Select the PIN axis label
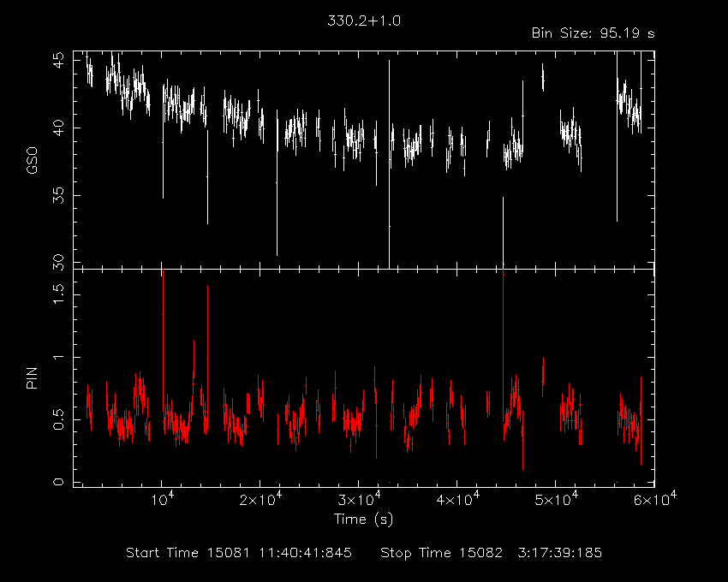The width and height of the screenshot is (728, 582). tap(32, 377)
